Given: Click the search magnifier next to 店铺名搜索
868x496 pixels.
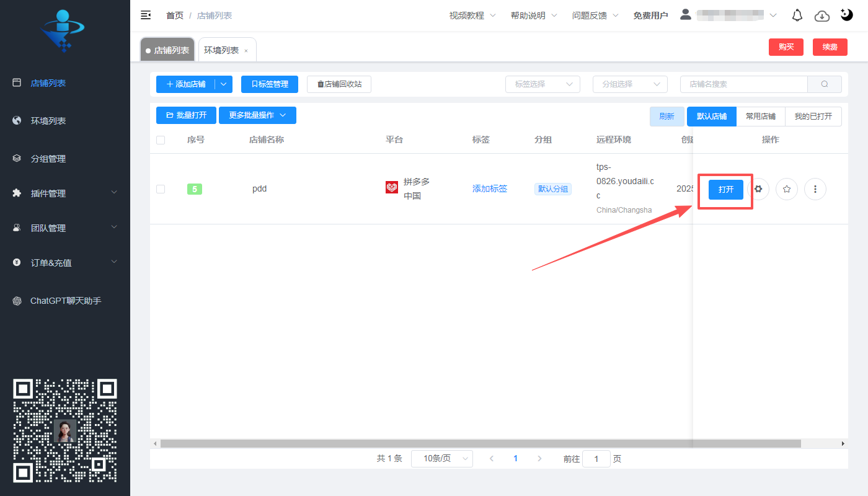Looking at the screenshot, I should click(x=825, y=84).
